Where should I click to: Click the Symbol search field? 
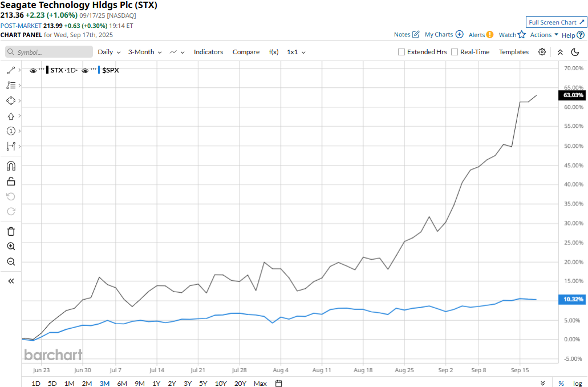point(49,52)
